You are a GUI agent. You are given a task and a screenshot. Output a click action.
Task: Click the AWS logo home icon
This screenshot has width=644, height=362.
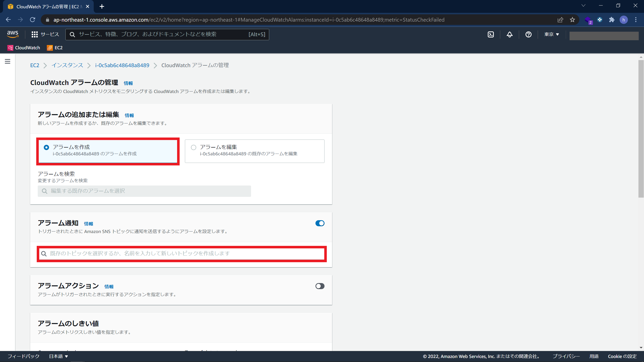(13, 34)
